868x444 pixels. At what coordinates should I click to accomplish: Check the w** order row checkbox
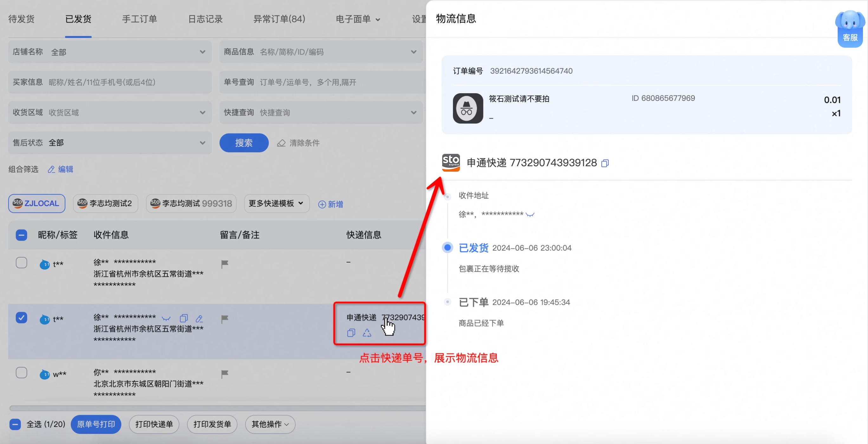(x=22, y=373)
